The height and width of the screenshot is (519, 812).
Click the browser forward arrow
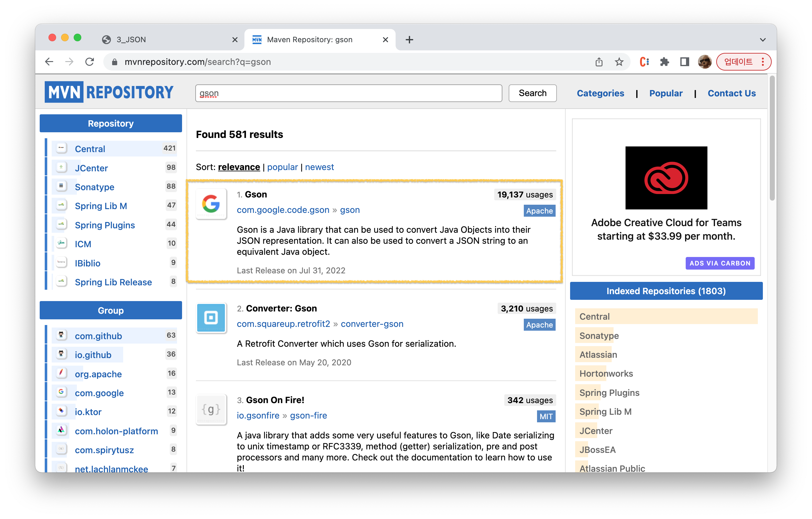69,62
